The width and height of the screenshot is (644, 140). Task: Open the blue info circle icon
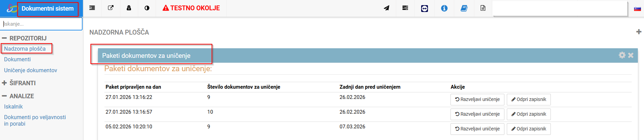pyautogui.click(x=444, y=8)
